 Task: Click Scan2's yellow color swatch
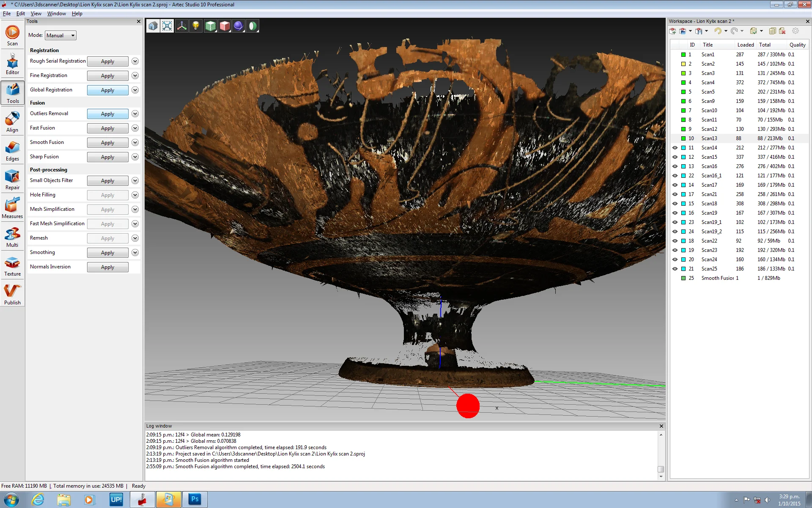(683, 64)
